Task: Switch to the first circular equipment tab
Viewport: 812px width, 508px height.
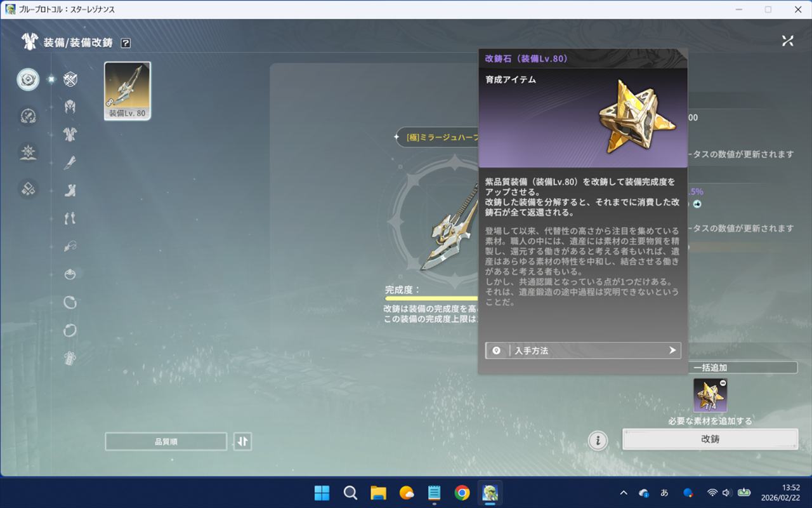Action: click(28, 79)
